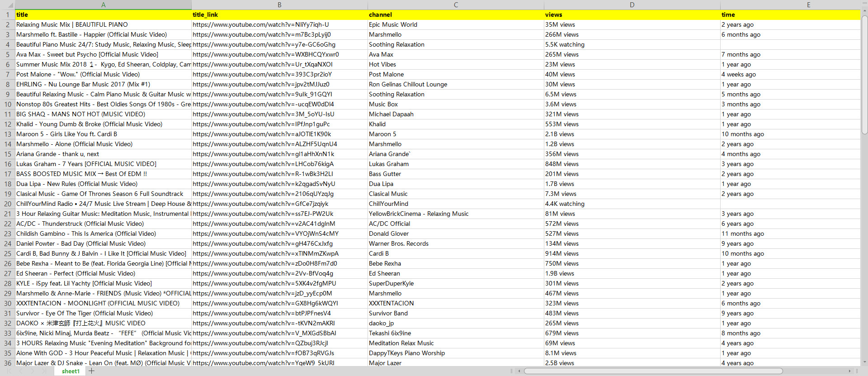Select the '1.9B views' cell
Image resolution: width=868 pixels, height=376 pixels.
tap(632, 273)
